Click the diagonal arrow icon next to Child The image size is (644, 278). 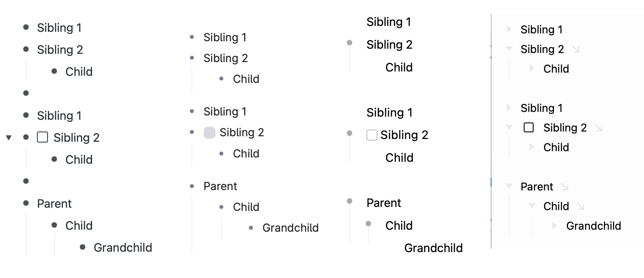(x=581, y=207)
